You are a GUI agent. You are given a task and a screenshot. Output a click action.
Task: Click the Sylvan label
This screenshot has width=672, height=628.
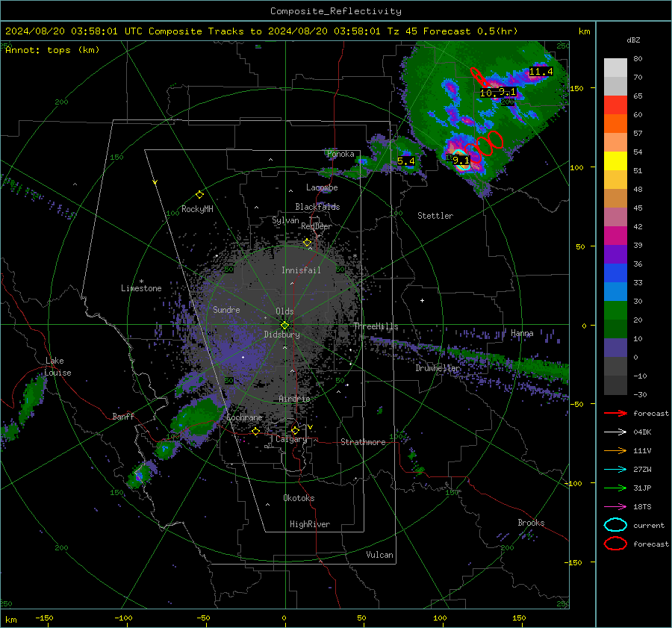[285, 220]
